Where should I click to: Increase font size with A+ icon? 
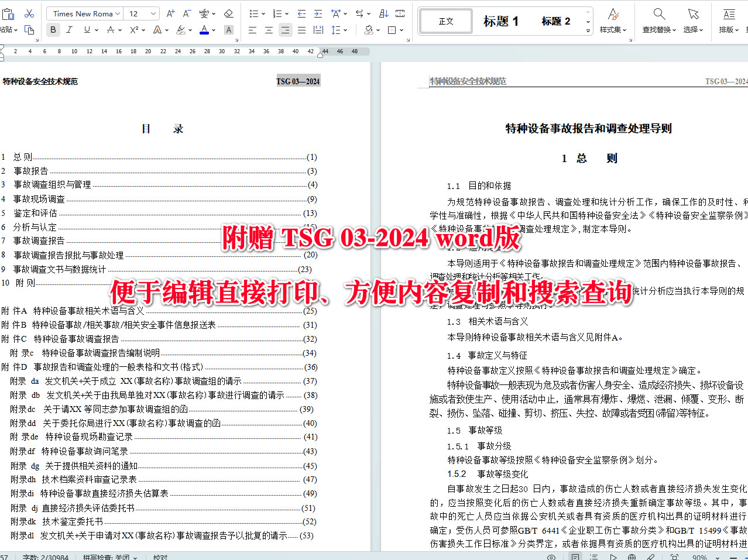[x=170, y=13]
